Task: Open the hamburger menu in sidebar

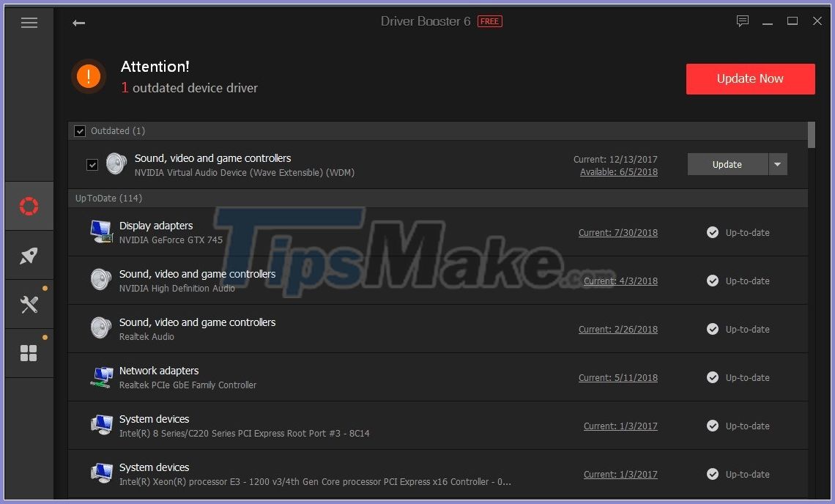Action: [x=29, y=23]
